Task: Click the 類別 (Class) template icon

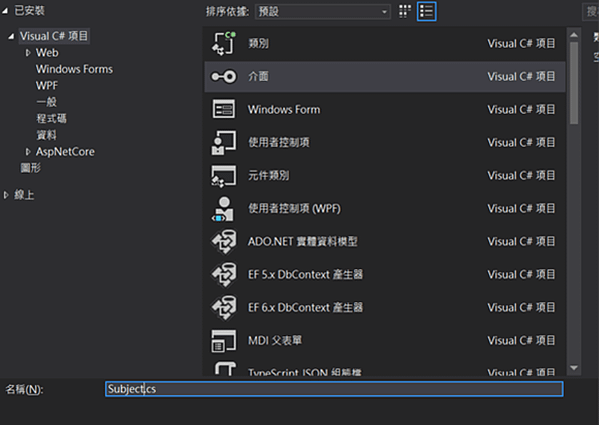Action: 224,44
